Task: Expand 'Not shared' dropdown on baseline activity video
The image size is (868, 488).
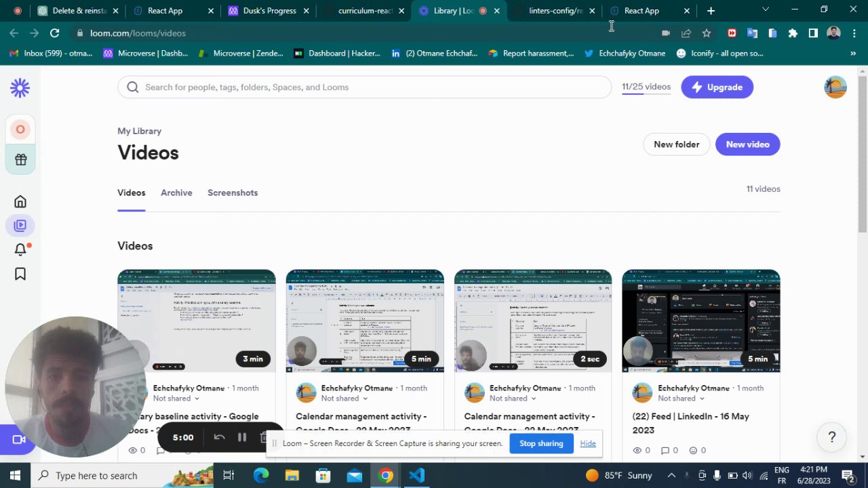Action: (177, 399)
